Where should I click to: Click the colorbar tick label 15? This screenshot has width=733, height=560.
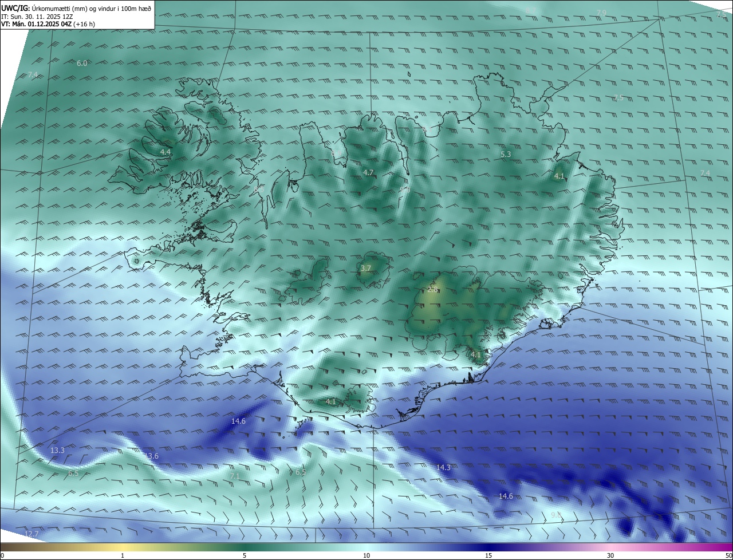point(488,555)
